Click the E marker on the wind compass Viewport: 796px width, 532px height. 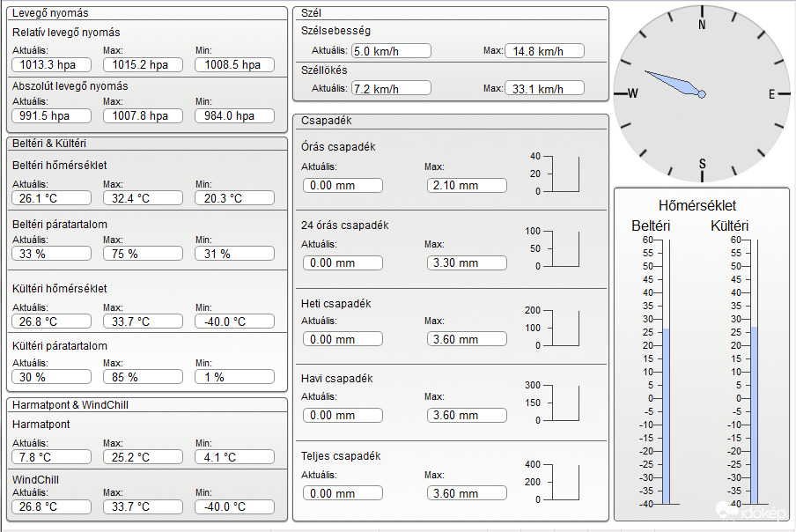pyautogui.click(x=771, y=94)
